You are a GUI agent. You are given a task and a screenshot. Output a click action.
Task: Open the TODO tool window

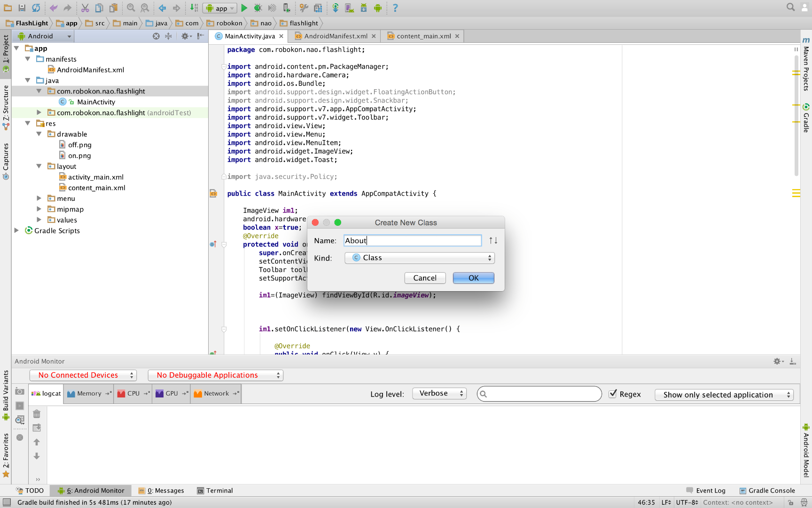30,491
